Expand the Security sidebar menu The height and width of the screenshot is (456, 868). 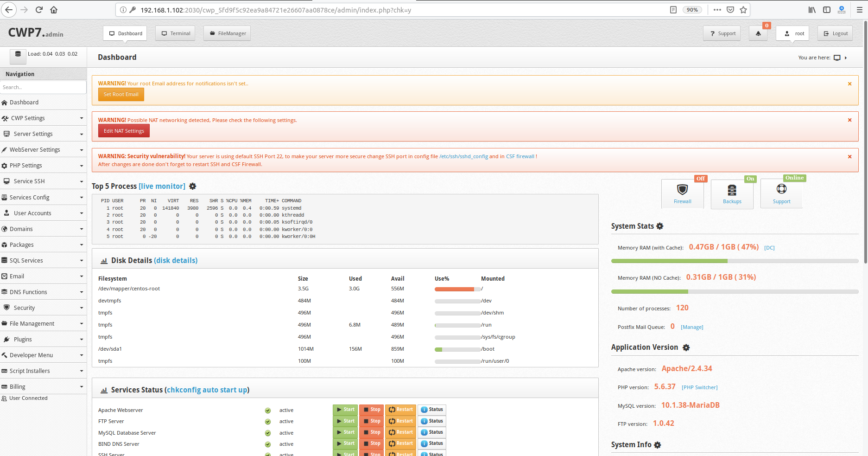[43, 308]
